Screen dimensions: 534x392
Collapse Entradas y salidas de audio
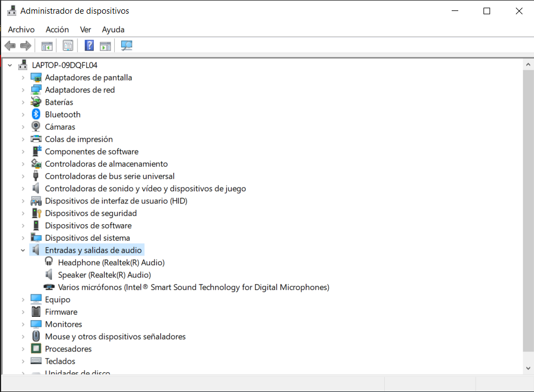click(23, 250)
